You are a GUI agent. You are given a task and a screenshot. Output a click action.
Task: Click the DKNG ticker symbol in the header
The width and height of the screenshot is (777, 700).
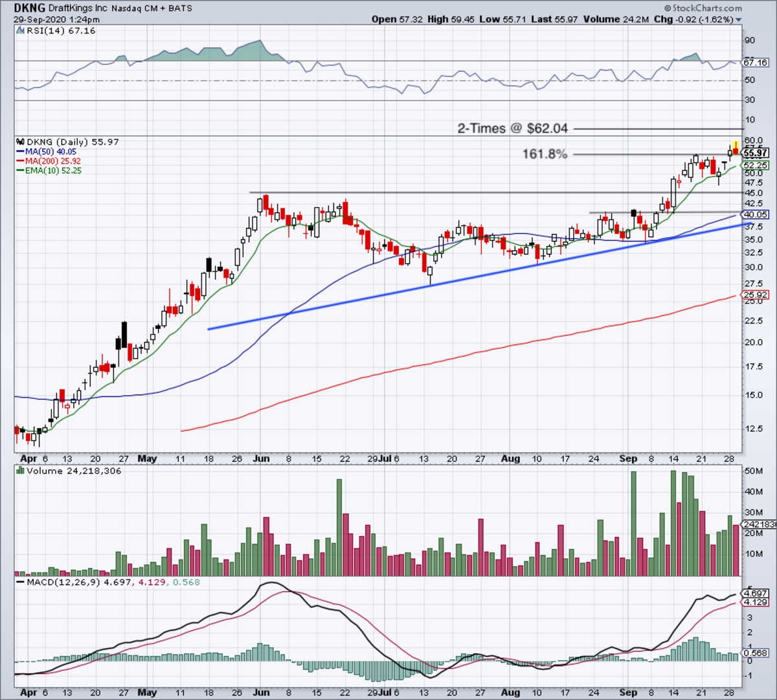(x=30, y=8)
